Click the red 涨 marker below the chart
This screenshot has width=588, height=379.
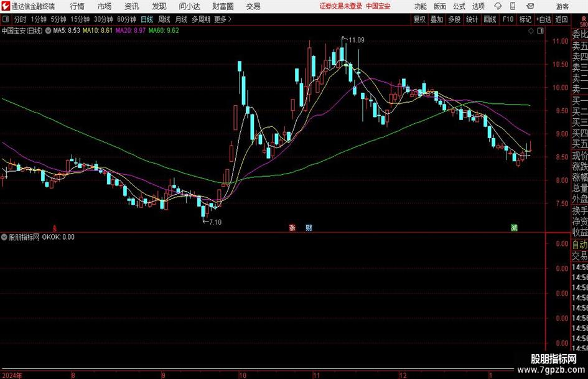coord(292,228)
